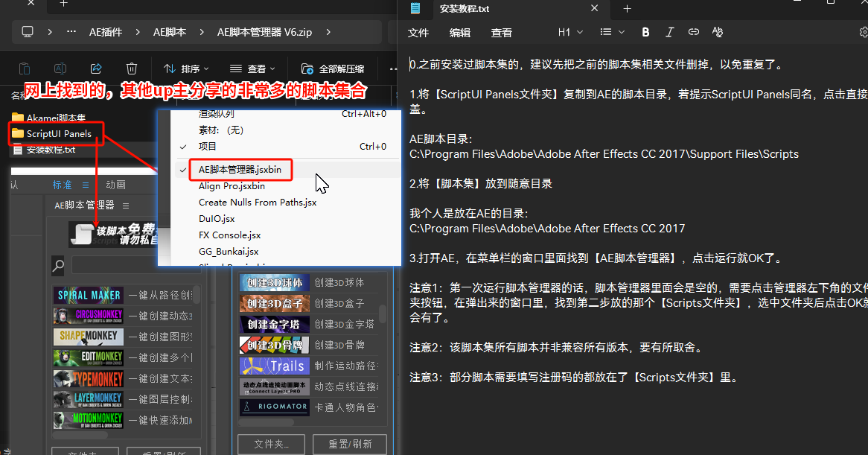868x455 pixels.
Task: Click the CIRCUSMONKEY script thumbnail
Action: coord(89,316)
